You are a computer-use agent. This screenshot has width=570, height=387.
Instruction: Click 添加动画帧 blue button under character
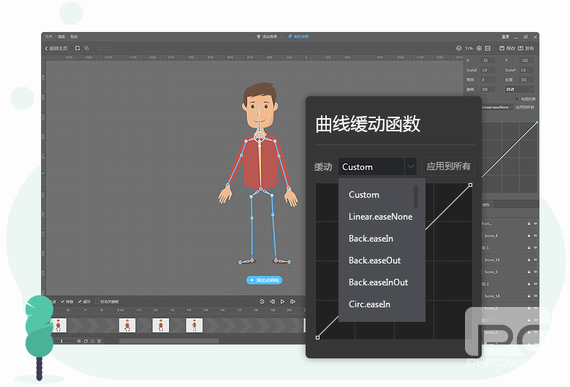[x=264, y=280]
